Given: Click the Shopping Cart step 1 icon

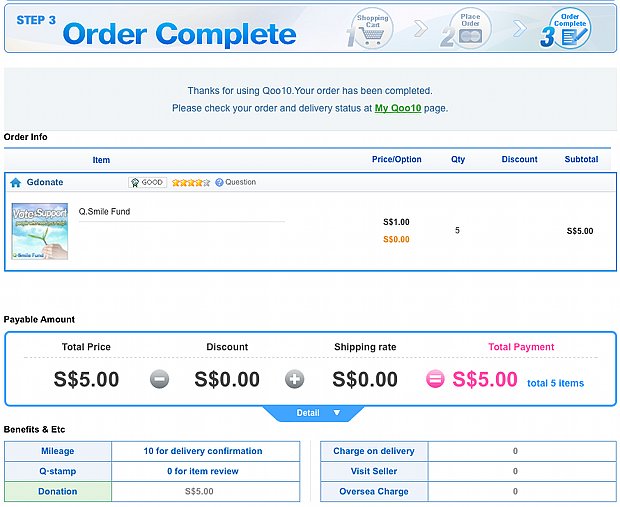Looking at the screenshot, I should tap(371, 29).
